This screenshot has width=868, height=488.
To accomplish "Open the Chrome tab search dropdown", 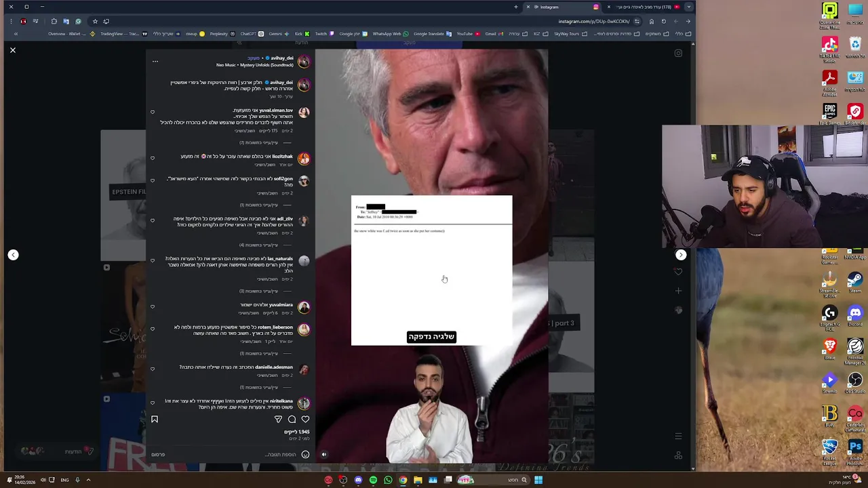I will coord(689,7).
